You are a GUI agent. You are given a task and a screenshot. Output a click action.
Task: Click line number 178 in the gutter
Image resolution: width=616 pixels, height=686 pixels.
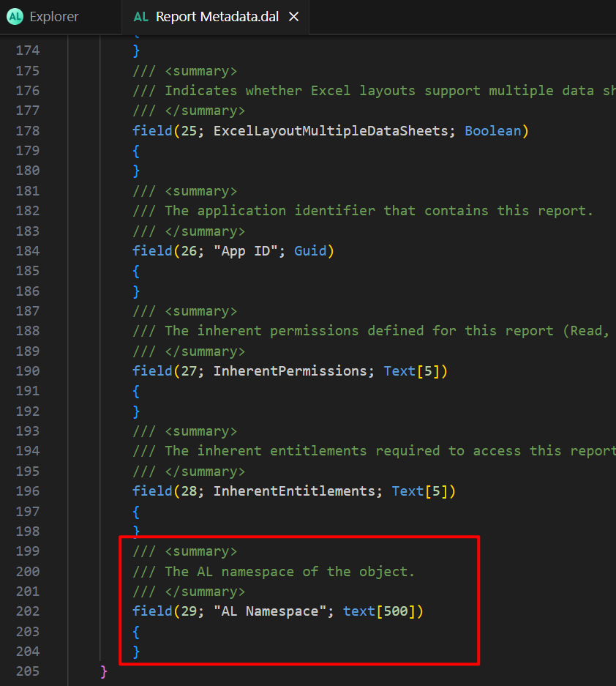pyautogui.click(x=28, y=131)
